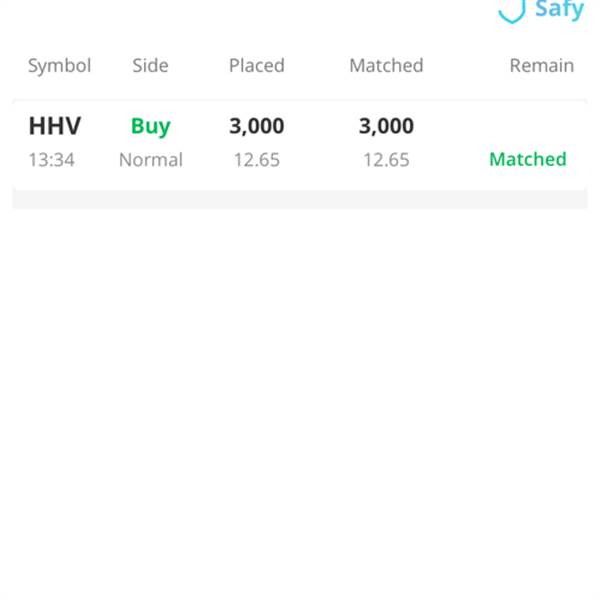This screenshot has width=600, height=600.
Task: Open the Safy link text
Action: pos(559,10)
